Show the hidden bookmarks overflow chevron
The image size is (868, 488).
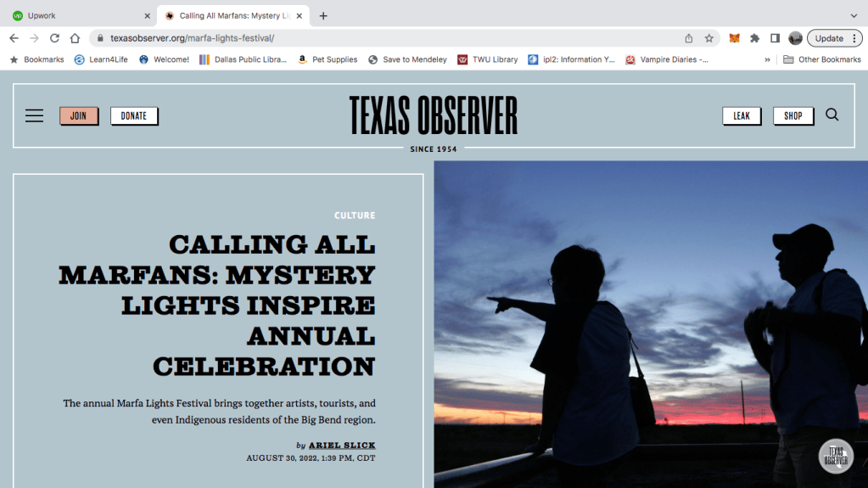click(x=767, y=60)
